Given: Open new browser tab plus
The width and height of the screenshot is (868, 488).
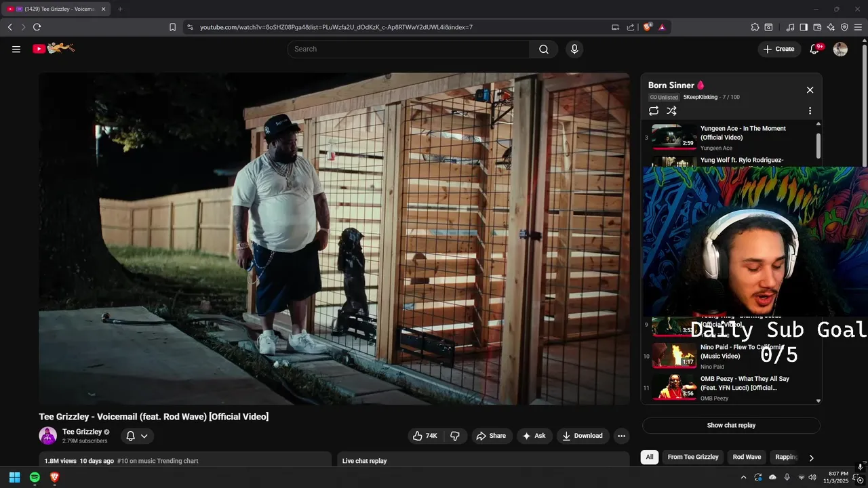Looking at the screenshot, I should click(120, 9).
